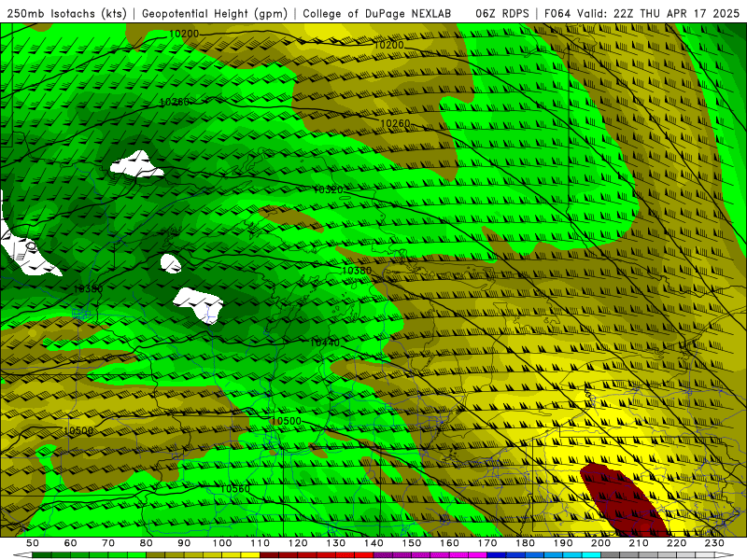Click the 10320 height contour label
The width and height of the screenshot is (747, 560).
329,189
